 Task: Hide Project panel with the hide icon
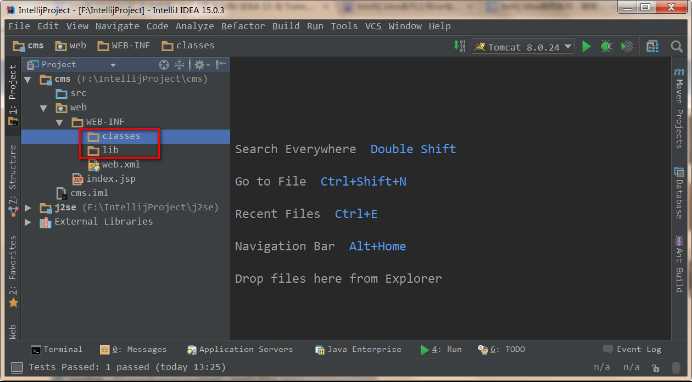(x=221, y=65)
